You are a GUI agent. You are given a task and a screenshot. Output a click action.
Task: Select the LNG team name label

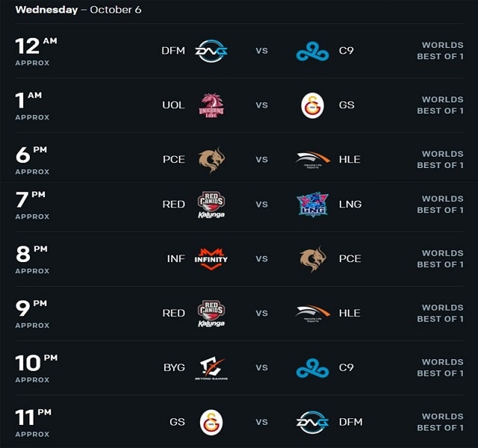click(350, 204)
